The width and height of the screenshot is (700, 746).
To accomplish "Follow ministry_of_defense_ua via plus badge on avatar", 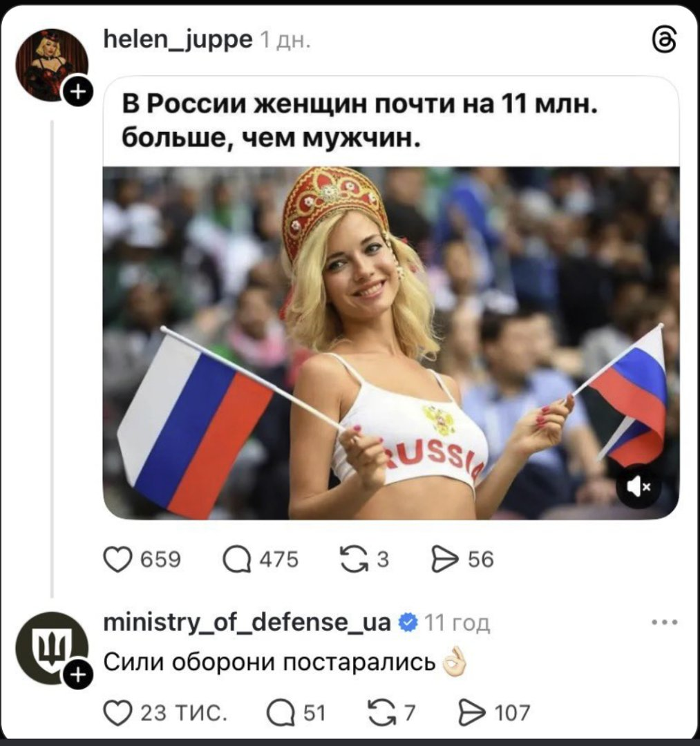I will click(x=78, y=674).
